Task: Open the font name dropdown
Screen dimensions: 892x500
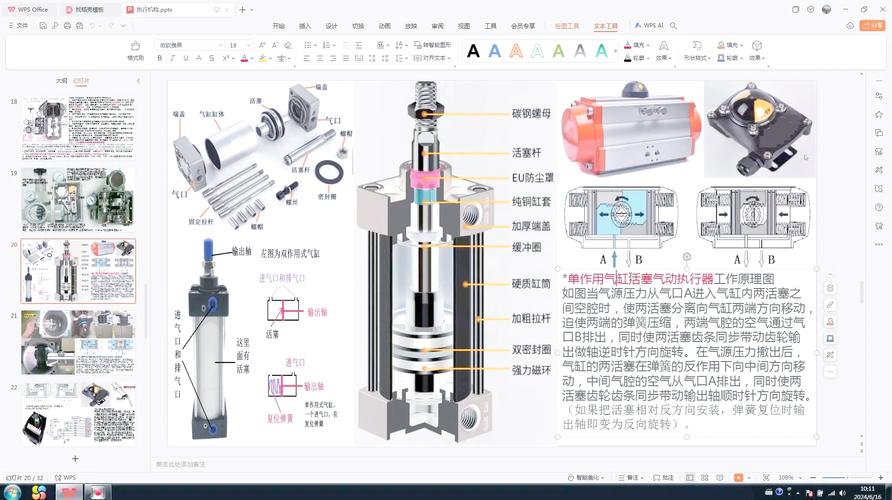Action: point(189,45)
